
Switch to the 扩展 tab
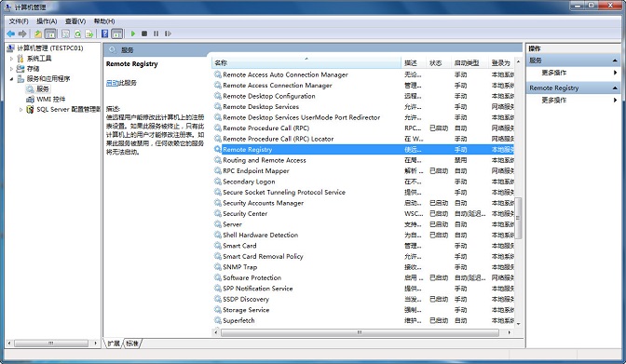[x=114, y=344]
